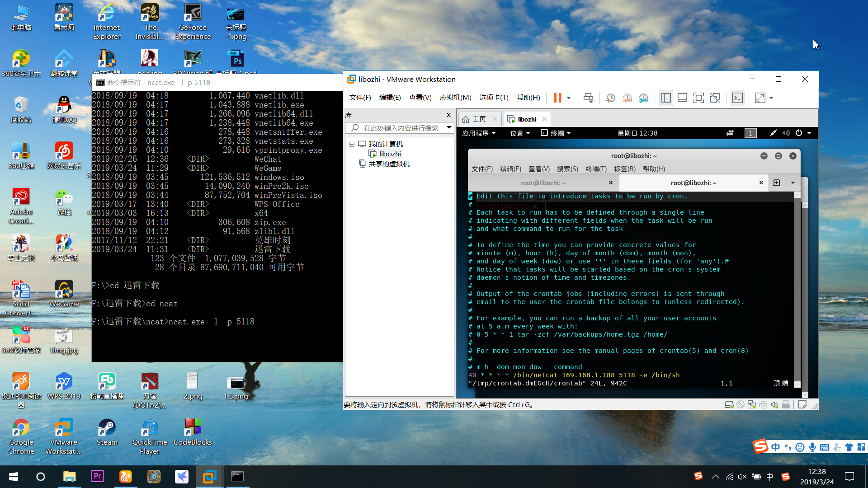This screenshot has width=868, height=488.
Task: Close the active root@libozhi terminal tab
Action: tap(761, 183)
